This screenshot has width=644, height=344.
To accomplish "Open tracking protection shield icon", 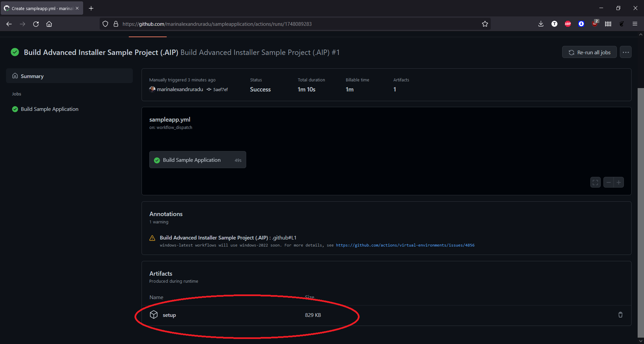I will 105,24.
